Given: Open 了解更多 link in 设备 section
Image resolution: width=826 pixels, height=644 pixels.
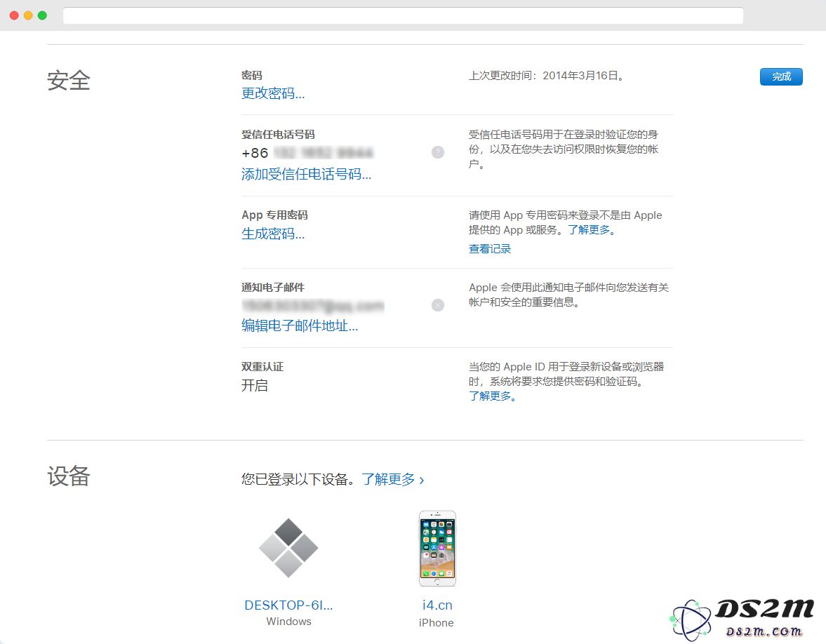Looking at the screenshot, I should pos(393,480).
